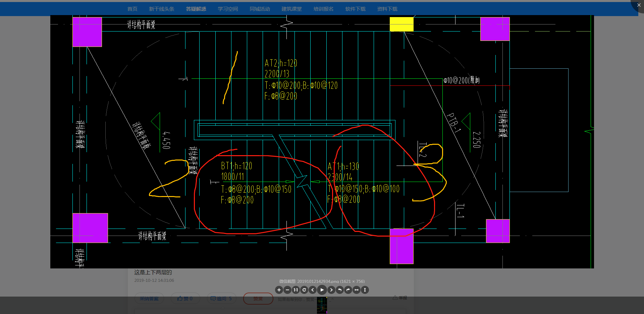Click the 采纳答案 button

coord(149,299)
